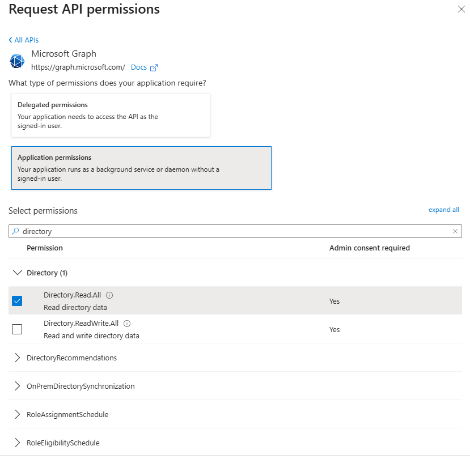Click the Microsoft Graph logo icon
Viewport: 470px width, 476px height.
point(18,61)
